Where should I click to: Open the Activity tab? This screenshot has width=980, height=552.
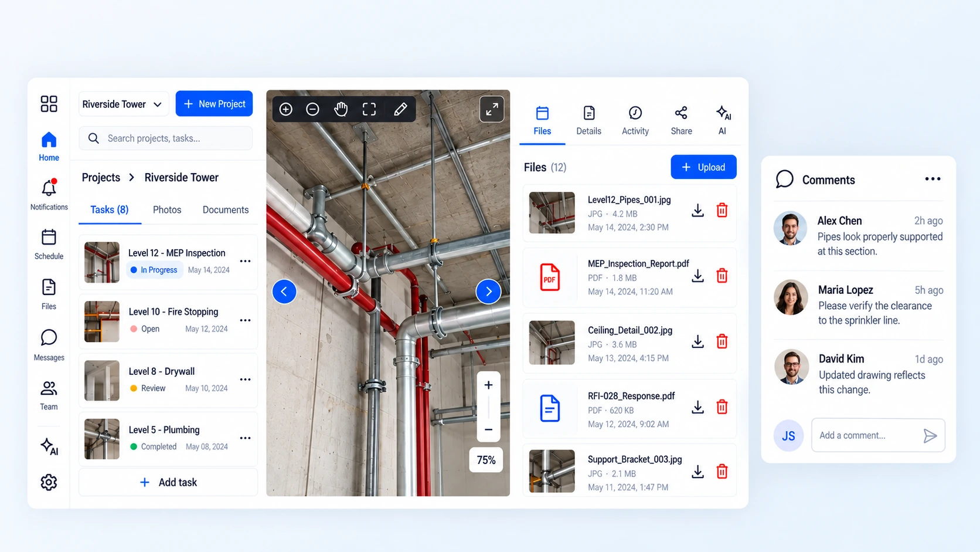click(635, 121)
